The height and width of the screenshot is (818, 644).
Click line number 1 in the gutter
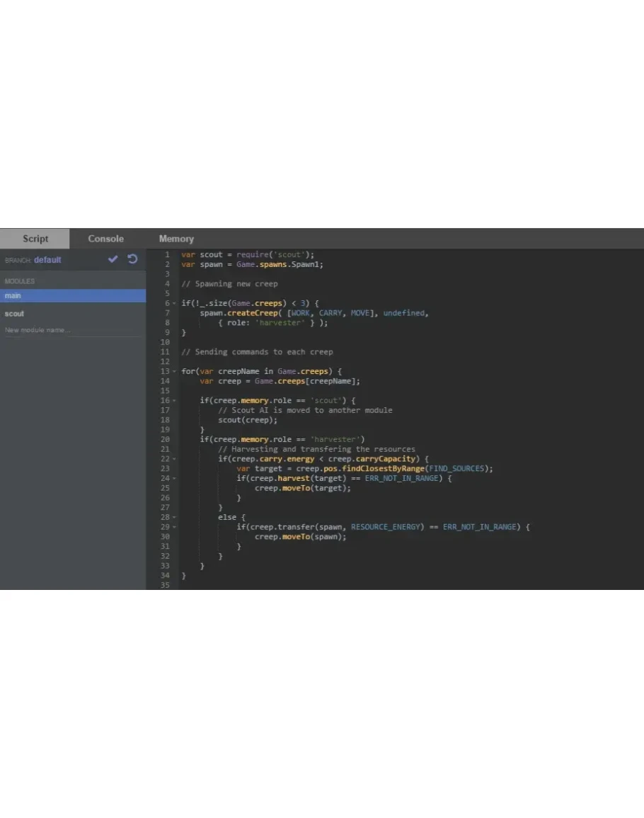coord(166,254)
